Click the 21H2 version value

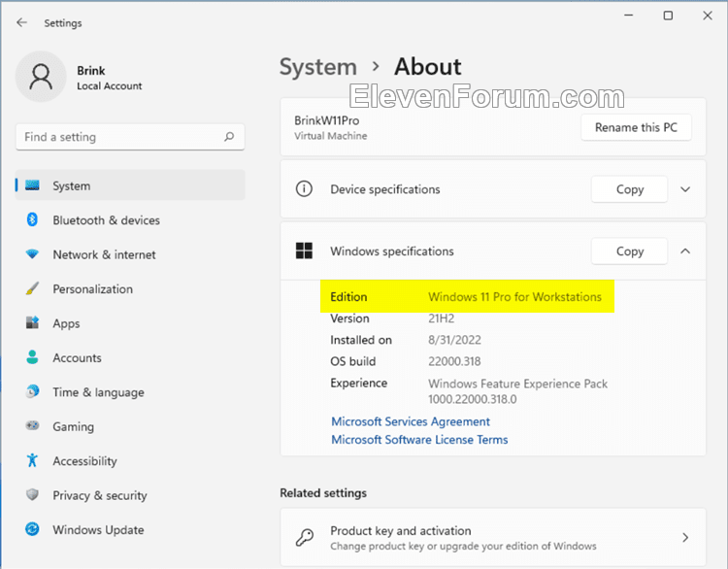441,318
